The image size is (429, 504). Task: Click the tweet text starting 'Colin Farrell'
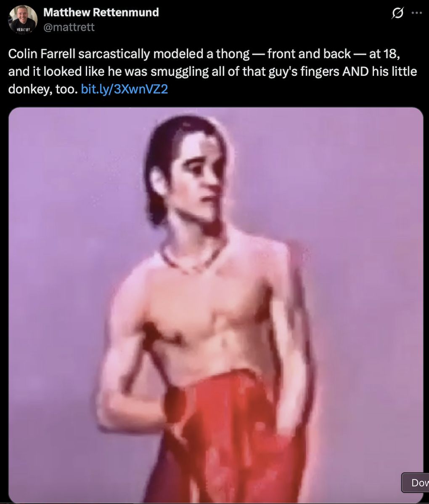pyautogui.click(x=212, y=71)
